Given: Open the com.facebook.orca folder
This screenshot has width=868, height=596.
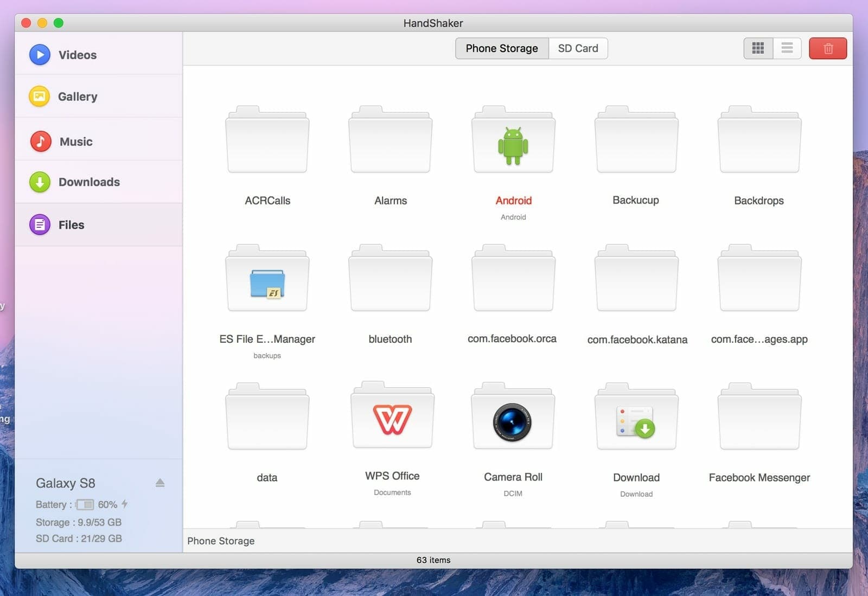Looking at the screenshot, I should pyautogui.click(x=513, y=278).
